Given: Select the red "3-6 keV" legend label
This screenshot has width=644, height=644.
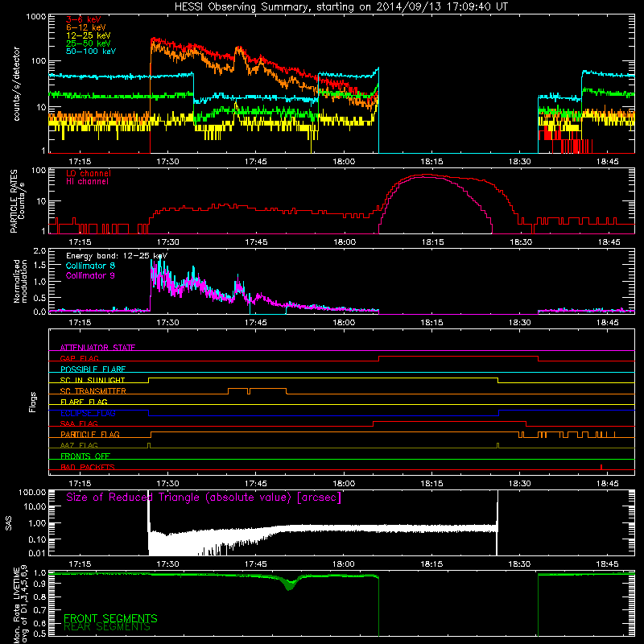Looking at the screenshot, I should [84, 19].
